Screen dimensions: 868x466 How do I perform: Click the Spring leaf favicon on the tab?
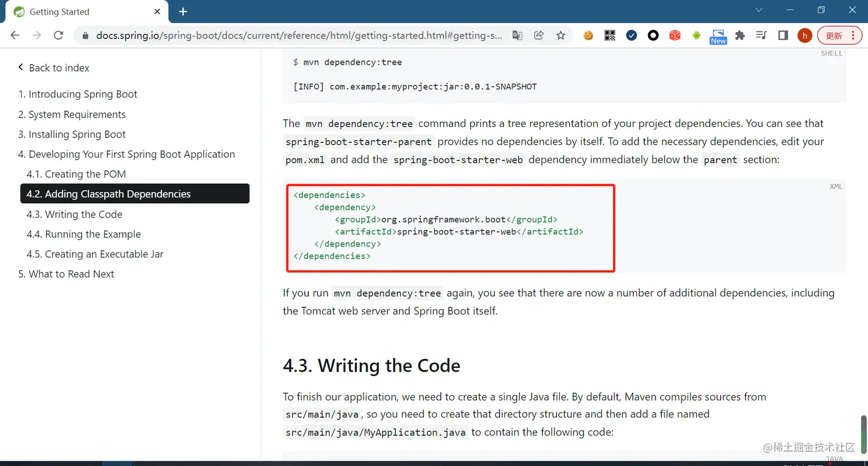coord(19,11)
